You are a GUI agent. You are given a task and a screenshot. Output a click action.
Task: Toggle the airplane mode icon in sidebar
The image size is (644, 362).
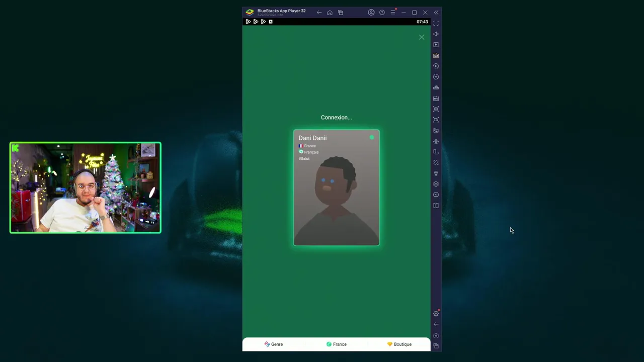(x=436, y=141)
